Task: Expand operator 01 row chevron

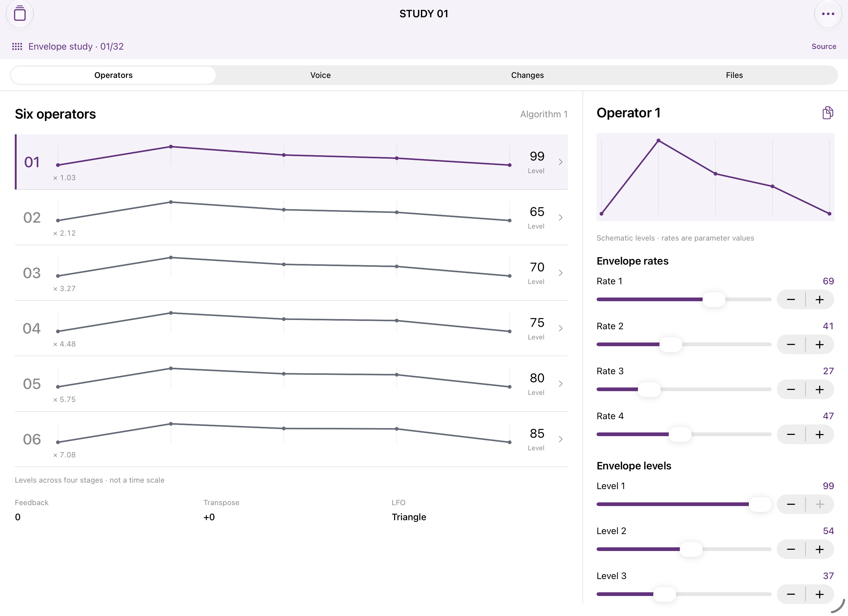Action: (x=561, y=162)
